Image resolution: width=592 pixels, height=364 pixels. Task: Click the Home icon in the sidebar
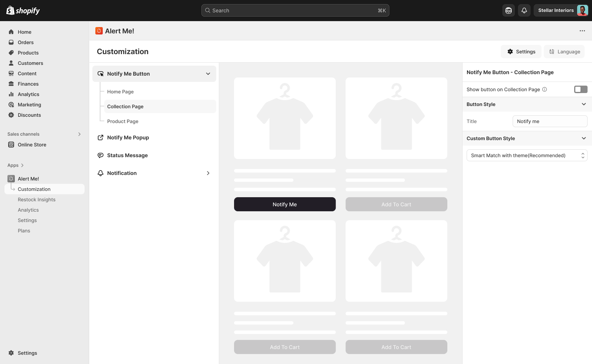pyautogui.click(x=11, y=32)
